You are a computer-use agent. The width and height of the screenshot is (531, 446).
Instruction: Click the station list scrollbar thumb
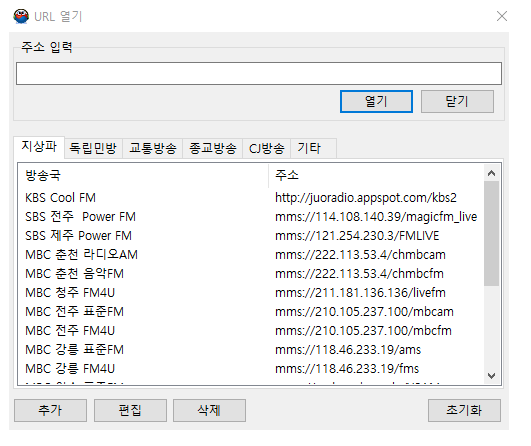coord(491,234)
